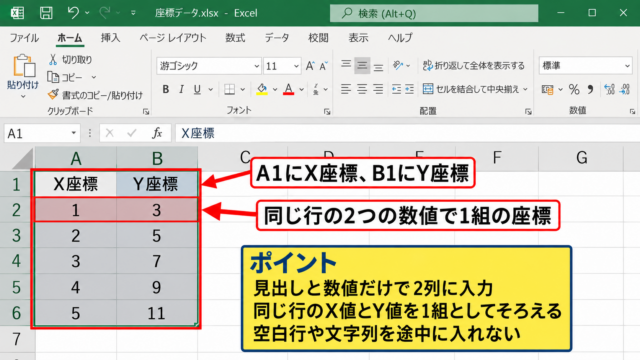Open the クリップボード dialog launcher

click(146, 111)
